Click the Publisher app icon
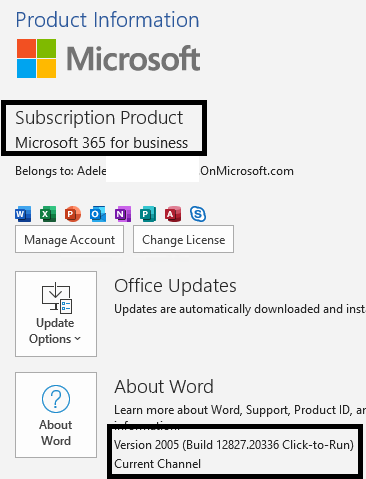Viewport: 366px width, 479px height. point(148,214)
